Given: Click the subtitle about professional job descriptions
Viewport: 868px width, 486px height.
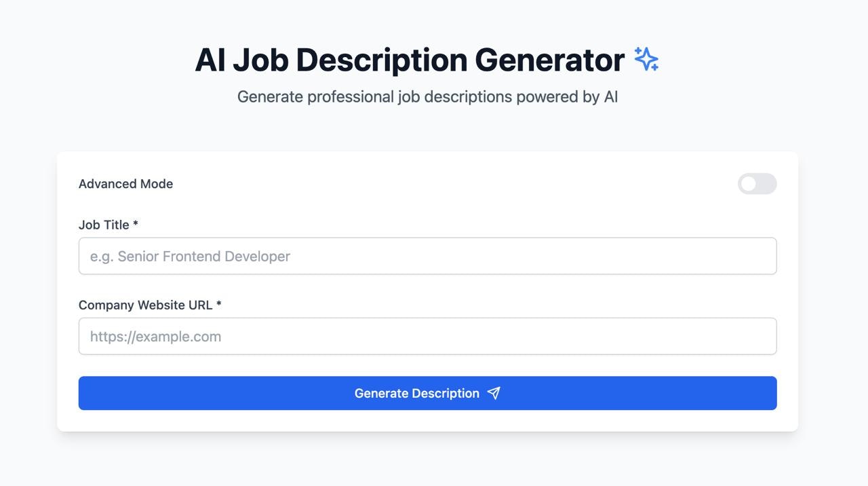Looking at the screenshot, I should 427,96.
